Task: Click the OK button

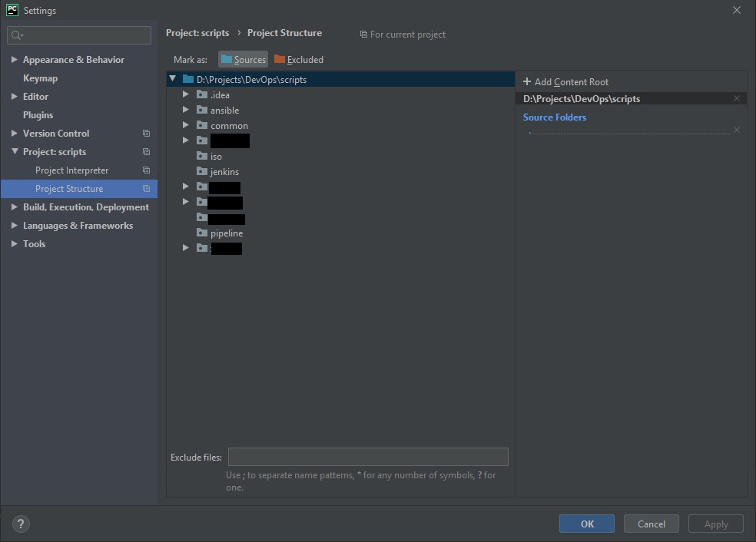Action: 587,524
